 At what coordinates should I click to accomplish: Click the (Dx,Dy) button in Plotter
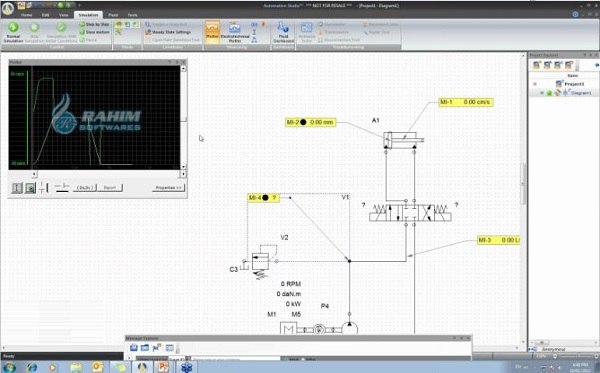point(85,187)
